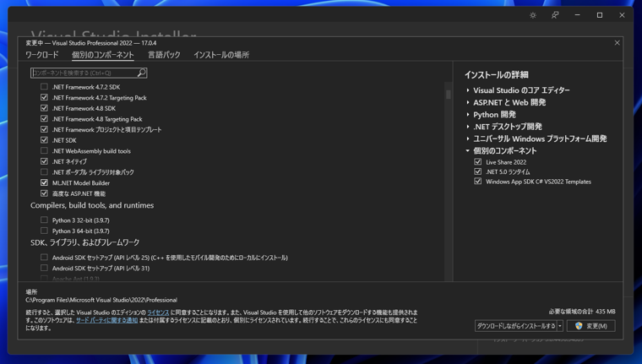Open the 言語パック tab
The image size is (642, 364).
coord(164,55)
